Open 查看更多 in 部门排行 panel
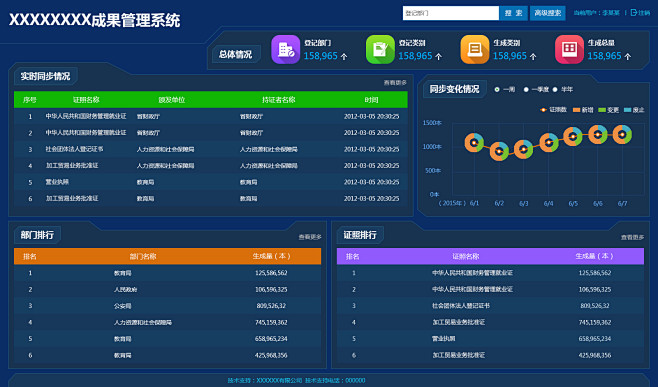This screenshot has width=658, height=387. click(x=310, y=237)
